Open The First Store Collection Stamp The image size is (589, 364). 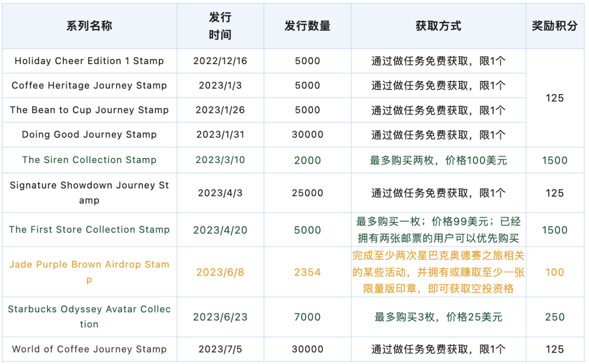pos(89,230)
